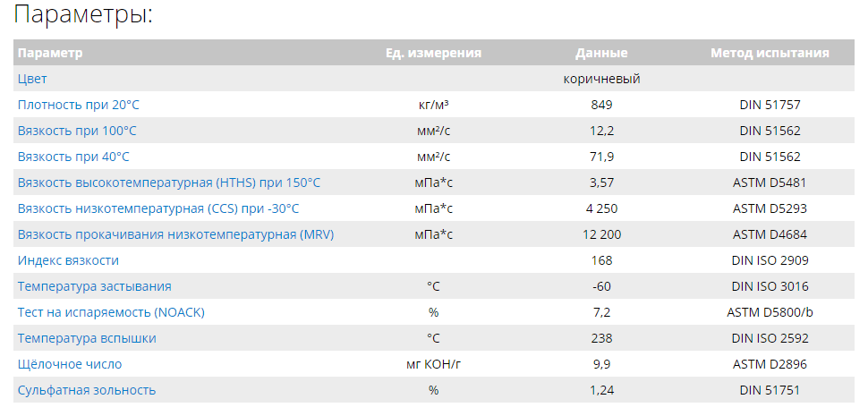868x416 pixels.
Task: Open the NOACK evaporation test link
Action: coord(111,312)
